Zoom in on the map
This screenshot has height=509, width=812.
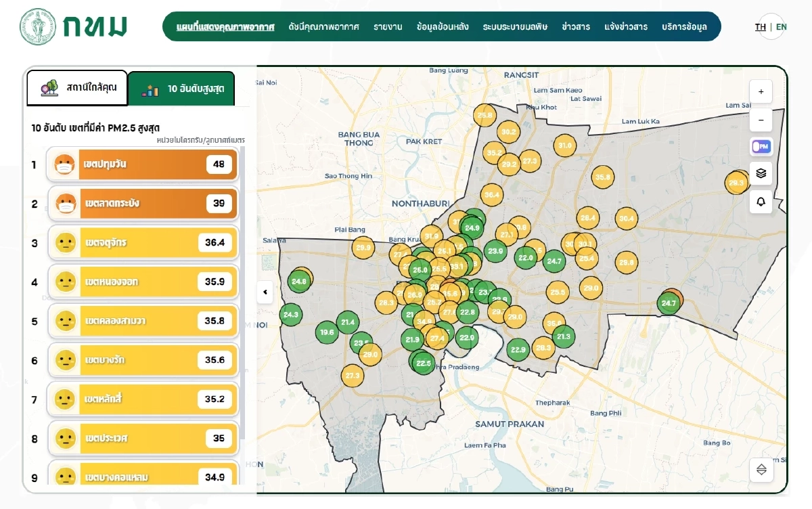(x=761, y=91)
